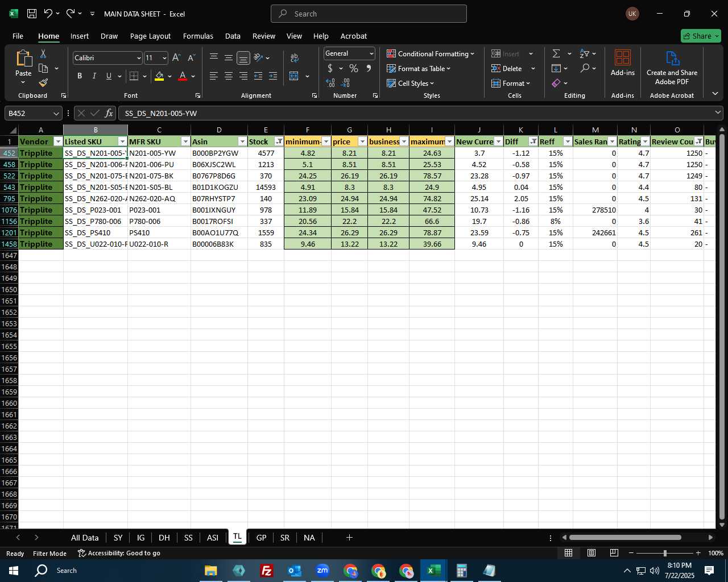Copy the selection with the Copy icon
This screenshot has width=728, height=582.
click(43, 68)
